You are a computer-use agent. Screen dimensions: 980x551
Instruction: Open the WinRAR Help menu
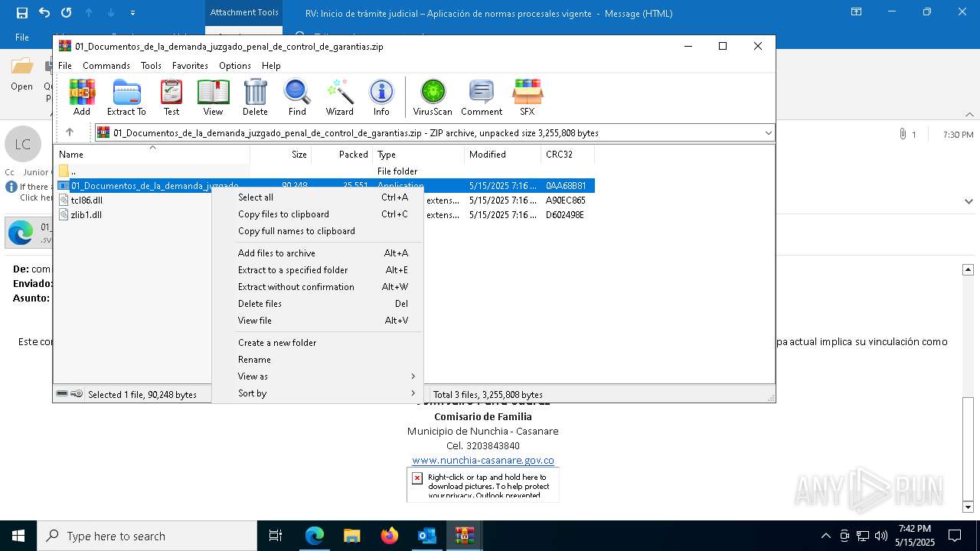pos(271,66)
